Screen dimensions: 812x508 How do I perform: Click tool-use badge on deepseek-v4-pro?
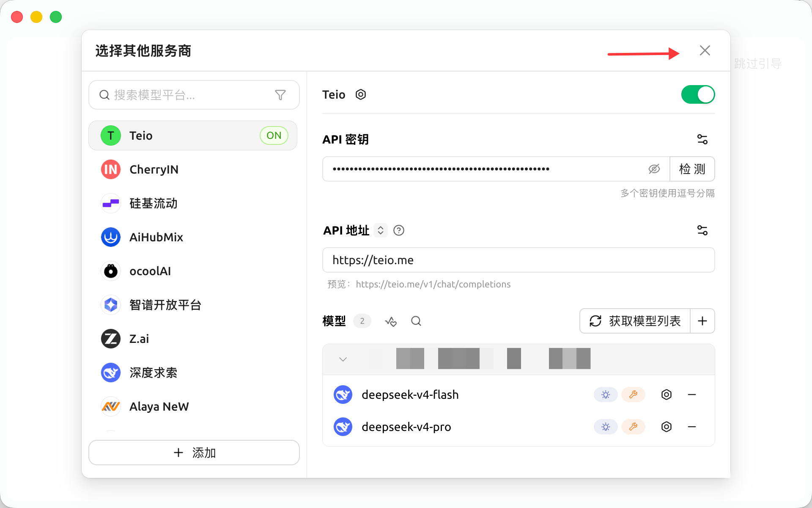click(633, 427)
